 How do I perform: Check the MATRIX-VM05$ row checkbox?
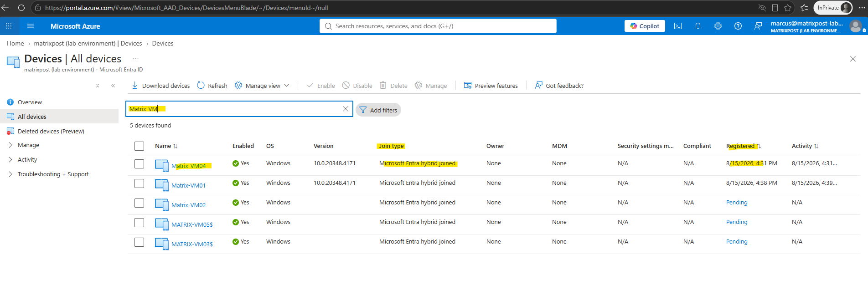click(x=139, y=223)
